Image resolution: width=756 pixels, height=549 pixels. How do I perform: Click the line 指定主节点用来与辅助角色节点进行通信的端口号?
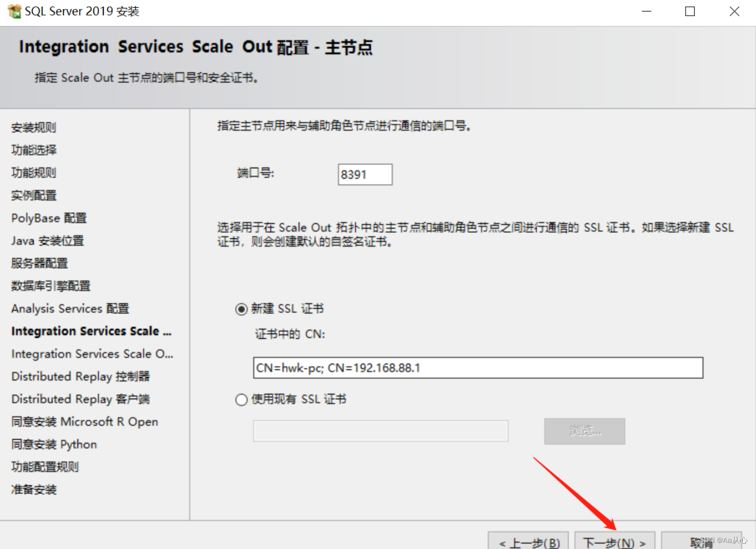click(344, 126)
